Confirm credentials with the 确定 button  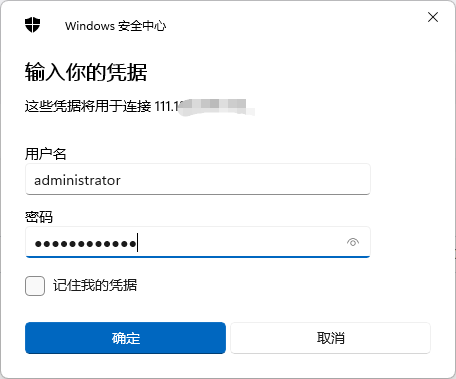[x=125, y=338]
